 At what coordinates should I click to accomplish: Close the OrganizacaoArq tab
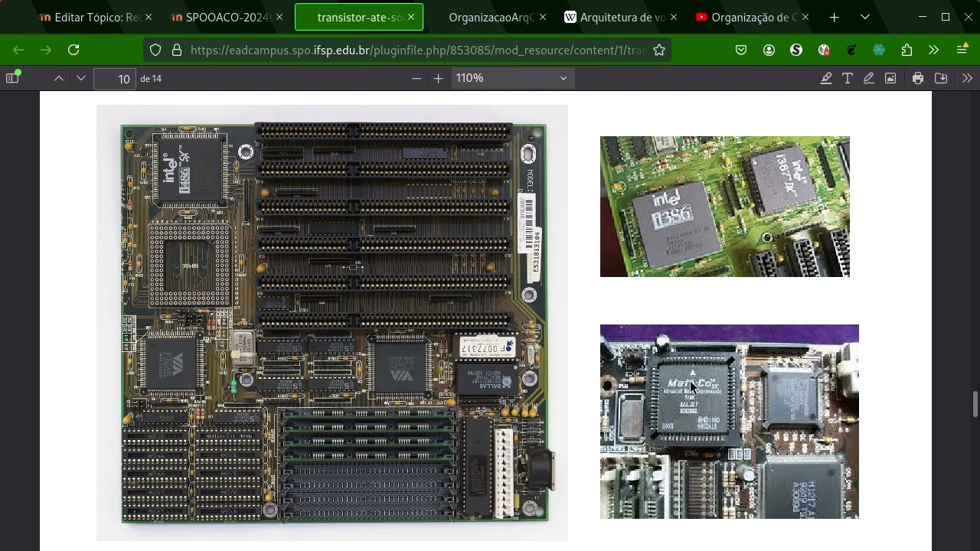[543, 17]
